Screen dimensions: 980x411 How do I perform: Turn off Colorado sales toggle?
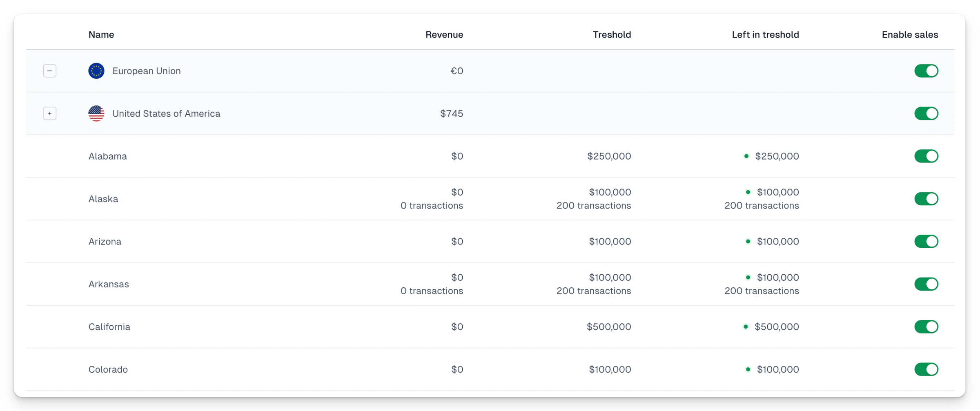click(926, 369)
